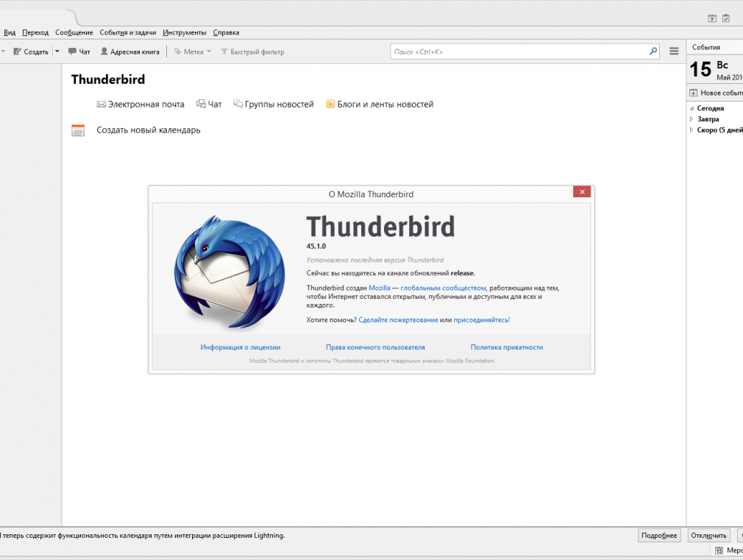The height and width of the screenshot is (560, 743).
Task: Click Новое событие in the events pane
Action: [x=716, y=93]
